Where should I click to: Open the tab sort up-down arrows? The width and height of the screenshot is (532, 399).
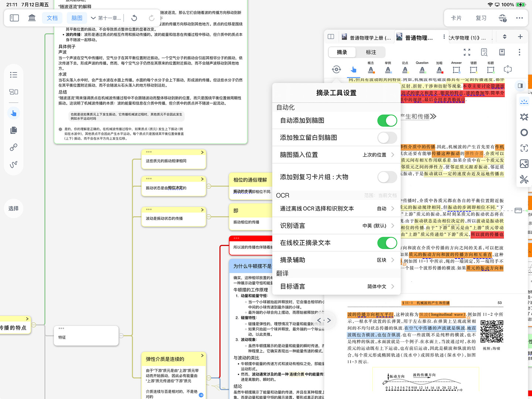click(504, 37)
